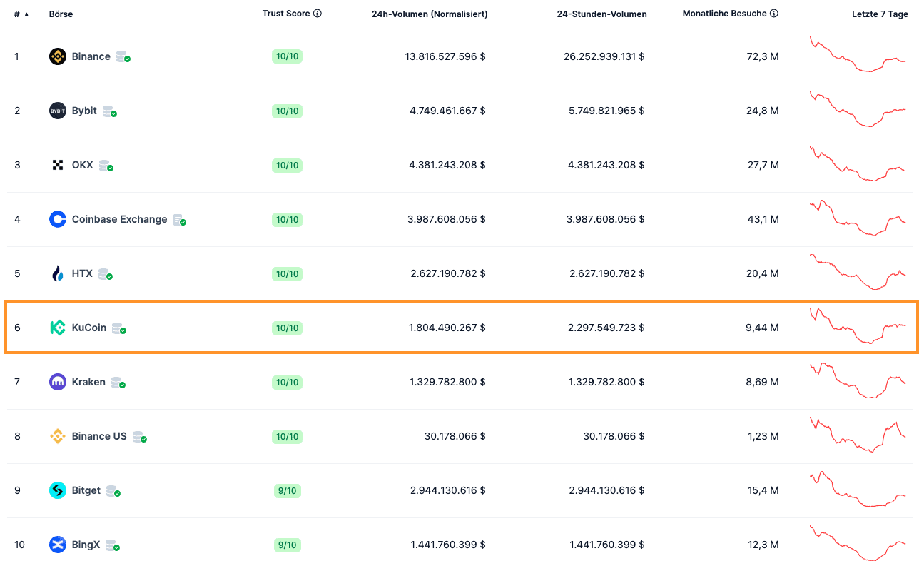Open KuCoin's 7-day sparkline chart
This screenshot has width=924, height=566.
point(858,326)
